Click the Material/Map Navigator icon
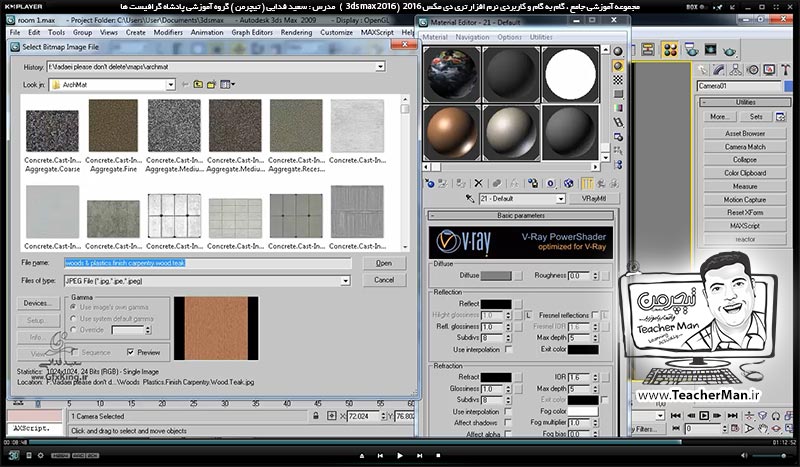Screen dimensions: 800x467 point(618,165)
